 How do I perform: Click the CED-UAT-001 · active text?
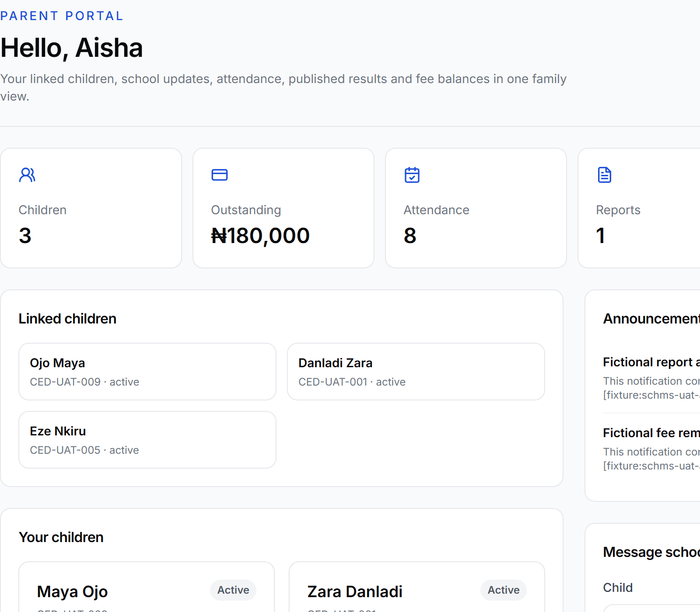352,382
